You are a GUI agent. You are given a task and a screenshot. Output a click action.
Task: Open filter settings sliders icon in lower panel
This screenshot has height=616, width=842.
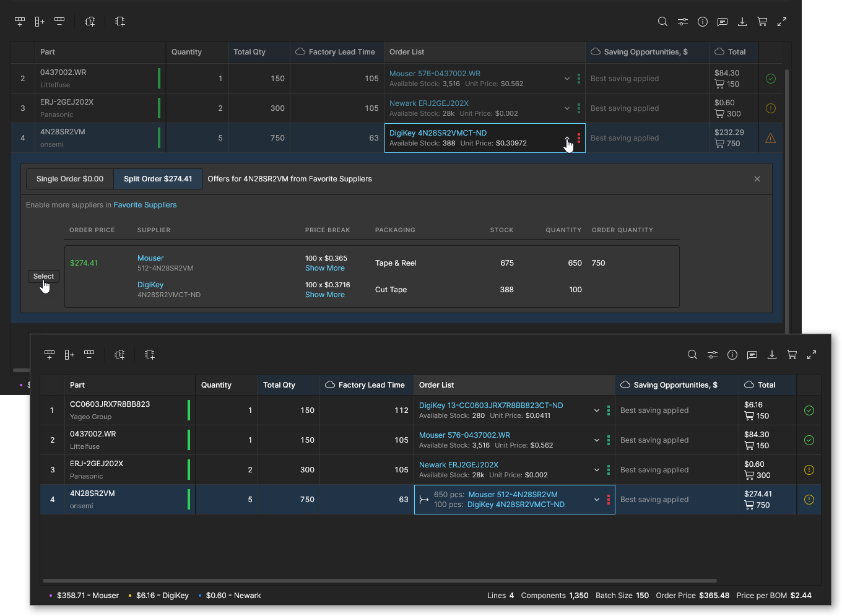(x=713, y=355)
